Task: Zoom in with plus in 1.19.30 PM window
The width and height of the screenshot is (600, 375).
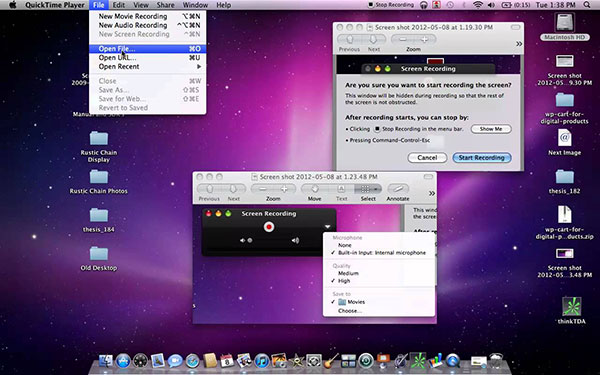Action: (x=424, y=39)
